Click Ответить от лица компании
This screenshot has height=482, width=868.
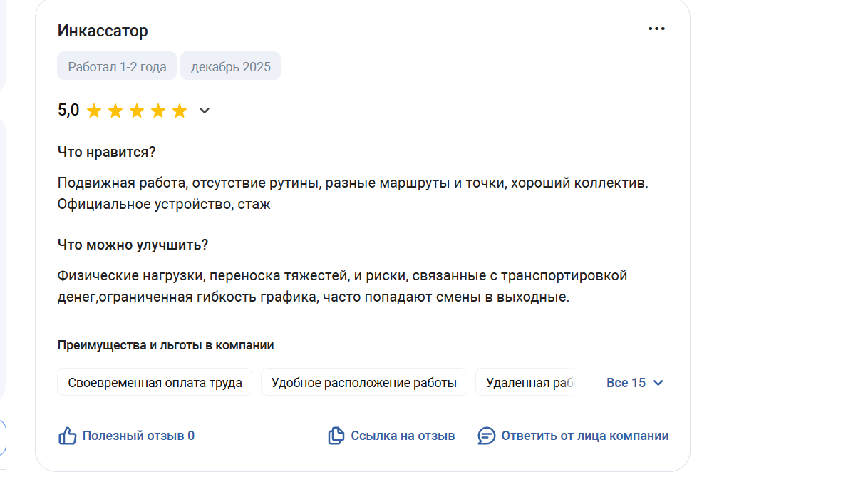584,436
